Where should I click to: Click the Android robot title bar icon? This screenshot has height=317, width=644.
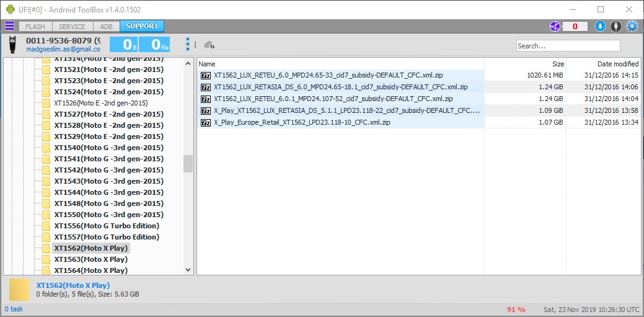(10, 9)
